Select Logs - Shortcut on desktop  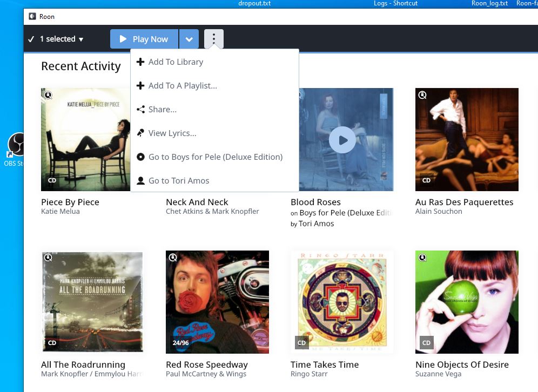pyautogui.click(x=395, y=3)
